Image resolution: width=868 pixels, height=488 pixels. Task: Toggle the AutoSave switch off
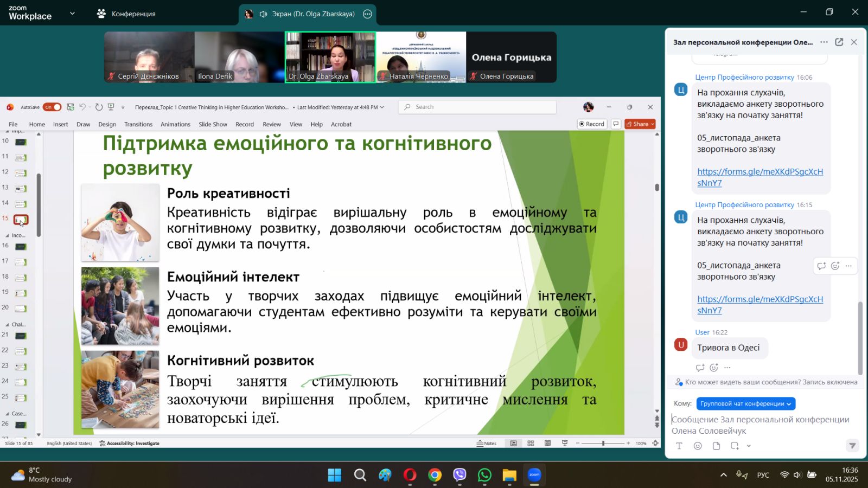point(52,107)
